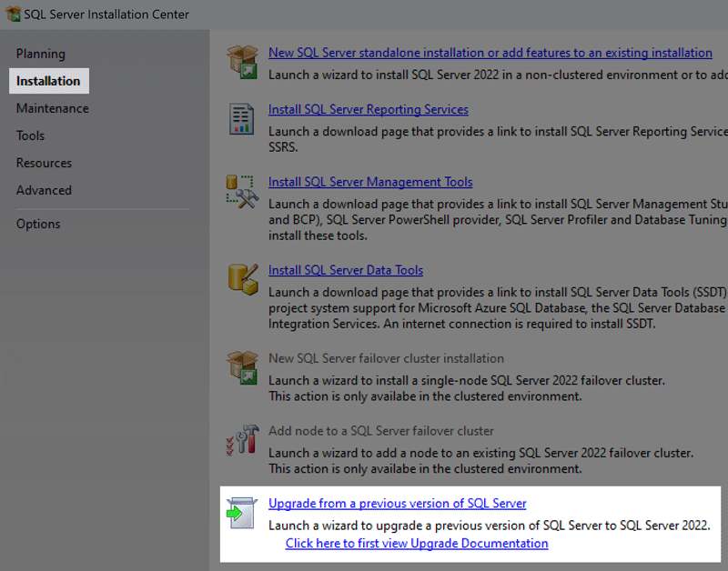Click the Add node tools icon
The image size is (728, 571).
click(x=242, y=440)
